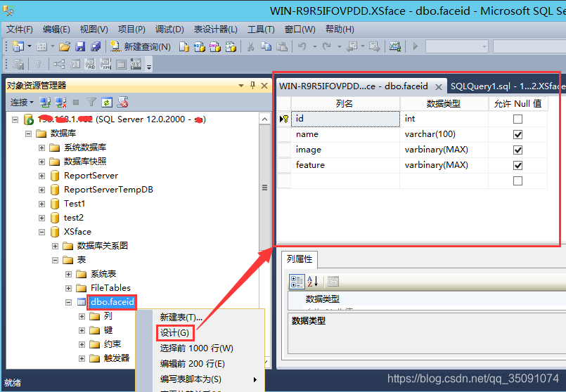
Task: Click the Start Debugging play arrow
Action: [x=415, y=46]
